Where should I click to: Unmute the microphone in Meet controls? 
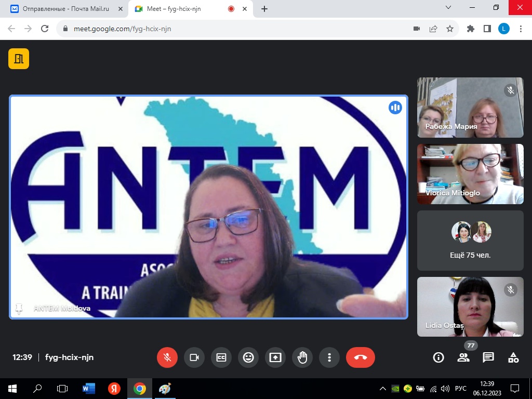167,357
